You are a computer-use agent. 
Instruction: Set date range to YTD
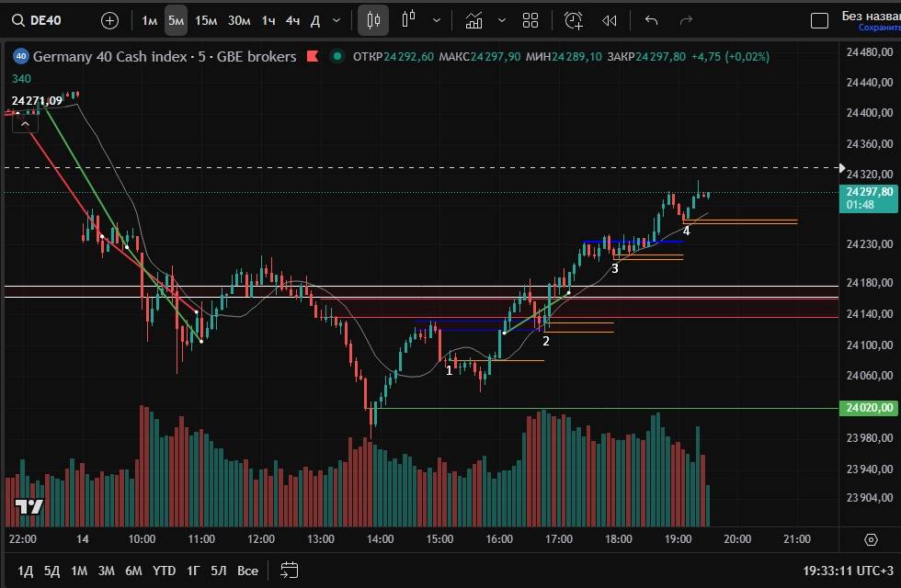click(x=165, y=571)
